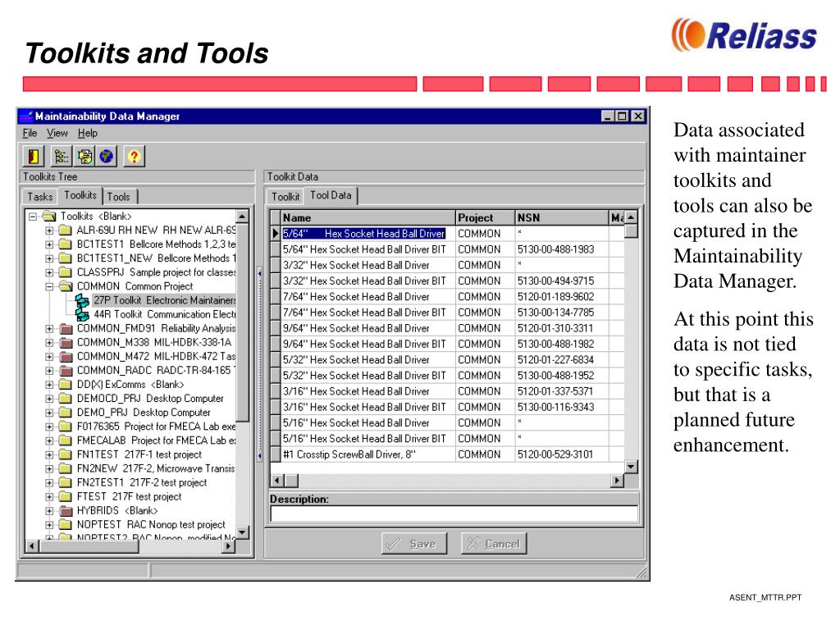840x630 pixels.
Task: Click the COMMON open folder icon
Action: coord(66,286)
